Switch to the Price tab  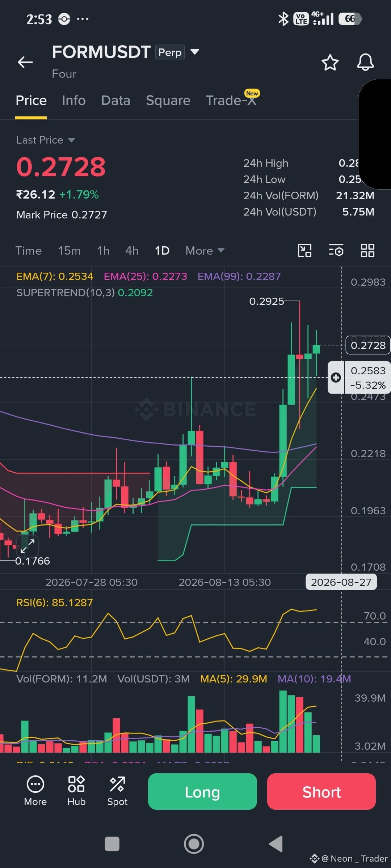coord(31,100)
